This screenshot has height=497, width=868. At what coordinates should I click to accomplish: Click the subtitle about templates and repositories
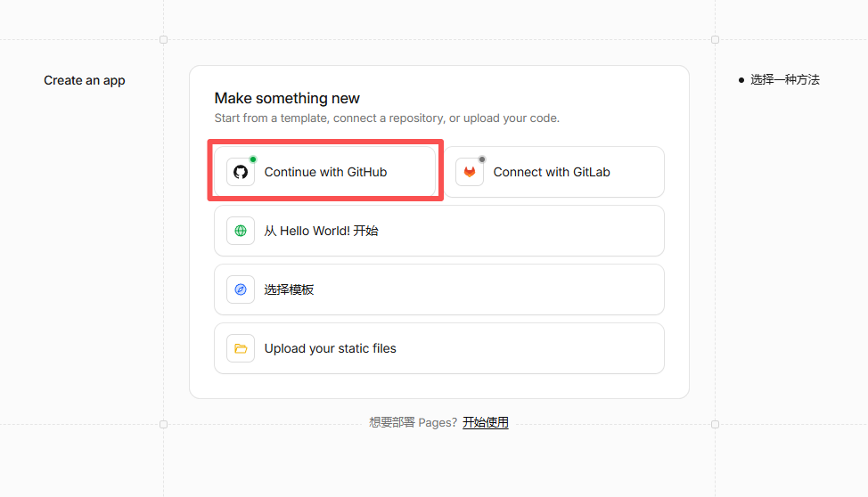(387, 118)
